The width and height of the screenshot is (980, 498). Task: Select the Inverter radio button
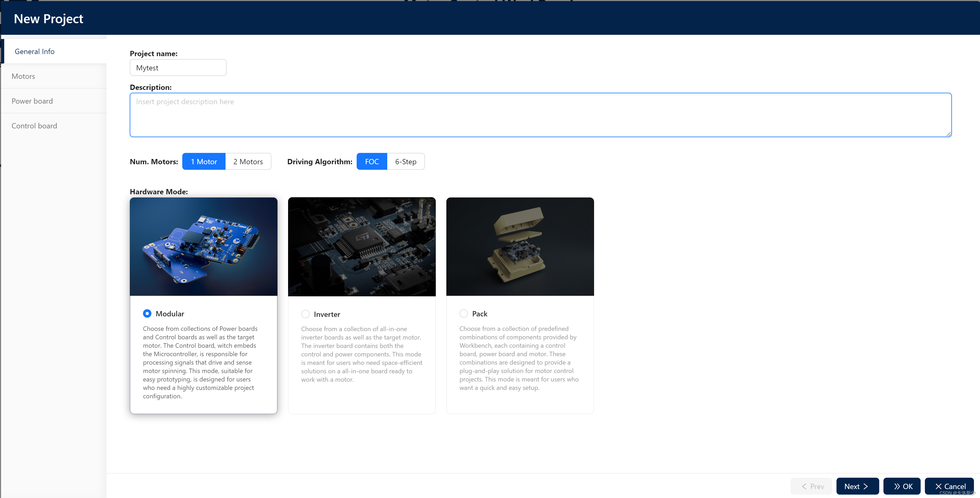(305, 314)
